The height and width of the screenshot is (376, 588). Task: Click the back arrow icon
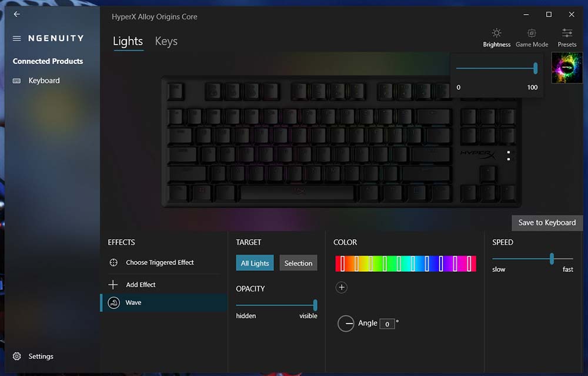click(x=17, y=14)
